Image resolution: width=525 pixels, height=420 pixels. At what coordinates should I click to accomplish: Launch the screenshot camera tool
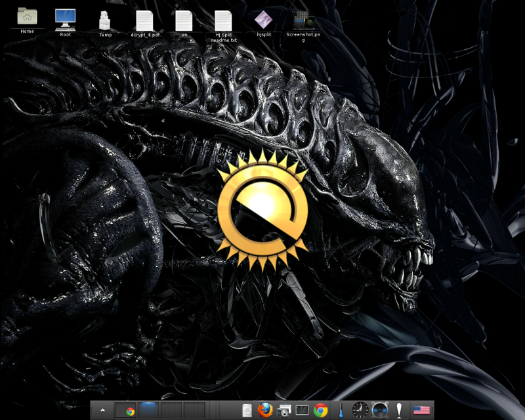click(x=284, y=411)
